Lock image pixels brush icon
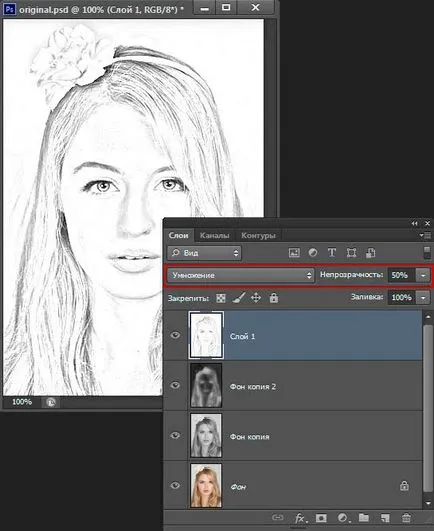This screenshot has width=434, height=531. pos(238,298)
